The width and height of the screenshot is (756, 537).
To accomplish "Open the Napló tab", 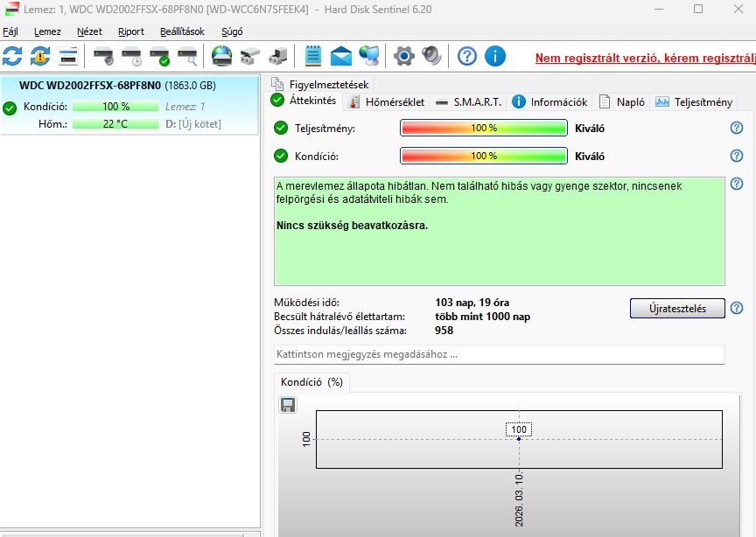I will coord(622,101).
